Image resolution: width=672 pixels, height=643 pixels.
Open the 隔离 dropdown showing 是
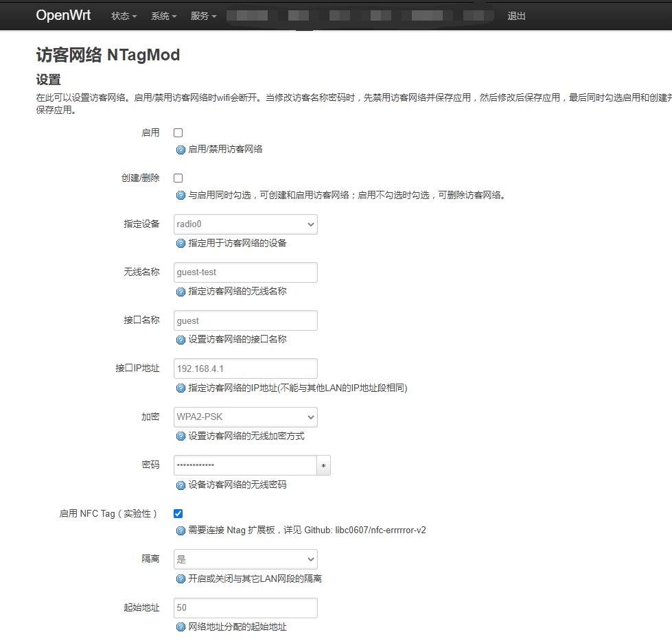point(245,559)
